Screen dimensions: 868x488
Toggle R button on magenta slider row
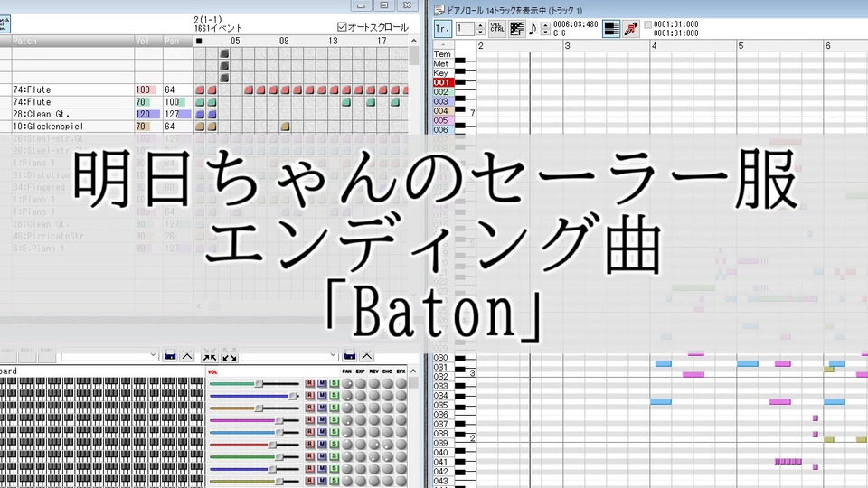309,420
